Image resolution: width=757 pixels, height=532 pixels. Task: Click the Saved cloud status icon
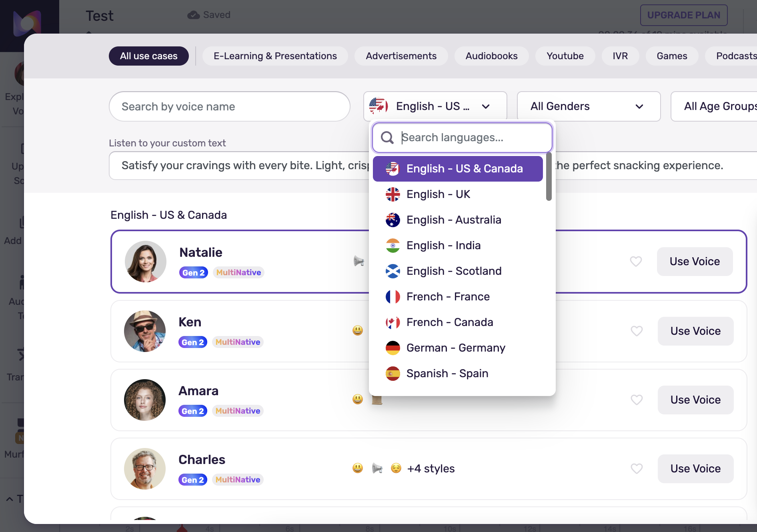click(x=194, y=15)
